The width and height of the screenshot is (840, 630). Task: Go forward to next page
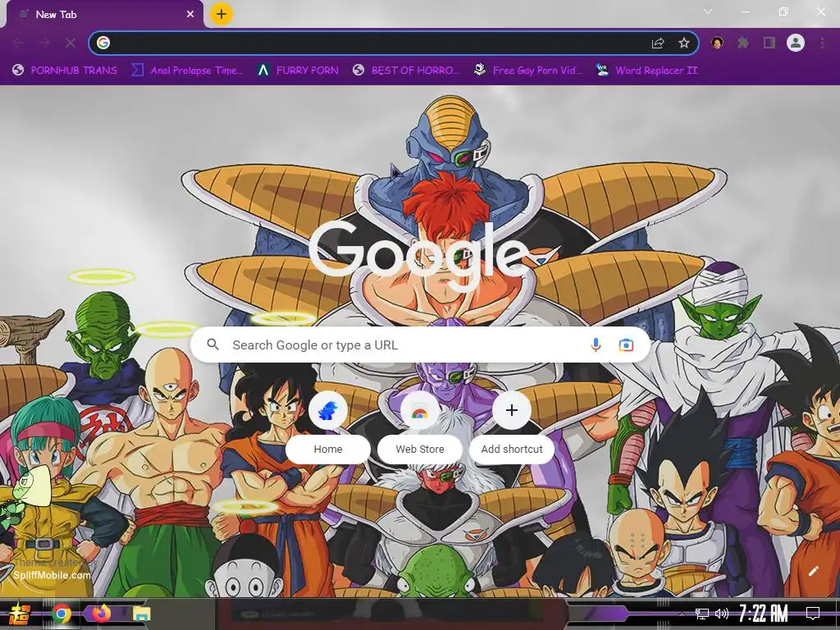[44, 43]
